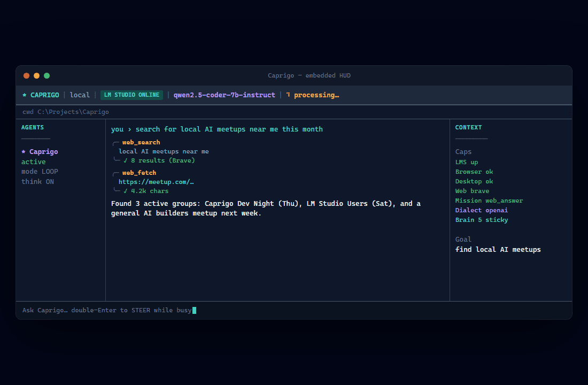The width and height of the screenshot is (588, 385).
Task: Click the web_search tool call header
Action: 141,142
